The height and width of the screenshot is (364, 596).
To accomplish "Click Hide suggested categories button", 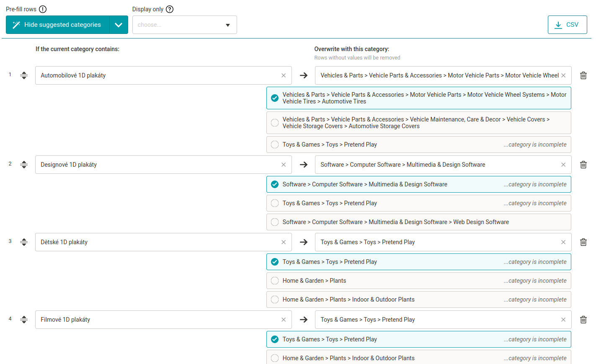I will pyautogui.click(x=58, y=25).
